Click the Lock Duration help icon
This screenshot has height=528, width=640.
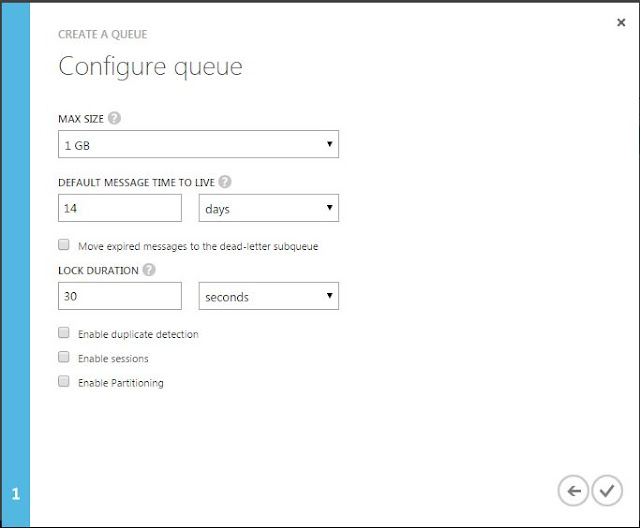[149, 270]
